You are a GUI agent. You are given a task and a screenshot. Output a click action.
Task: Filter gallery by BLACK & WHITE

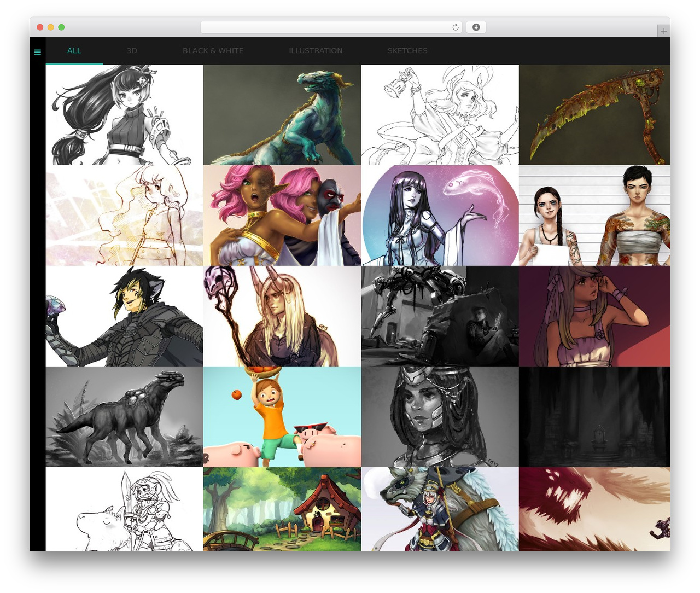[x=213, y=51]
